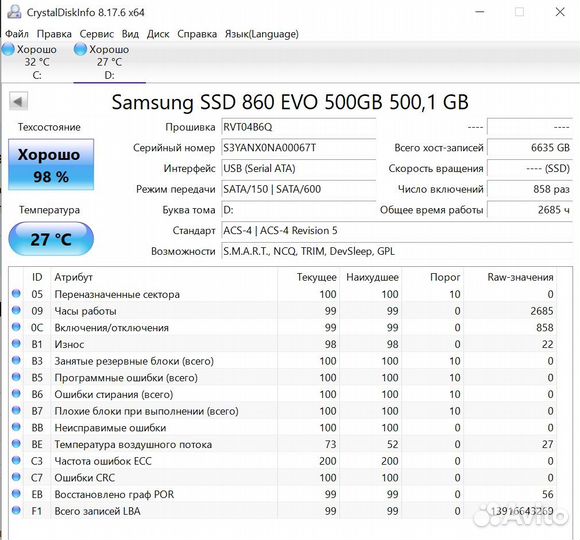Image resolution: width=580 pixels, height=540 pixels.
Task: Select the Переназначенные сектора row
Action: click(x=283, y=294)
